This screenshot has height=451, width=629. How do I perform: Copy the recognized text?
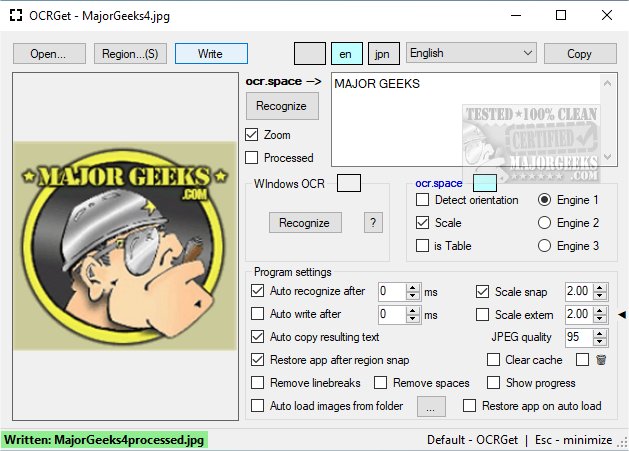click(580, 54)
